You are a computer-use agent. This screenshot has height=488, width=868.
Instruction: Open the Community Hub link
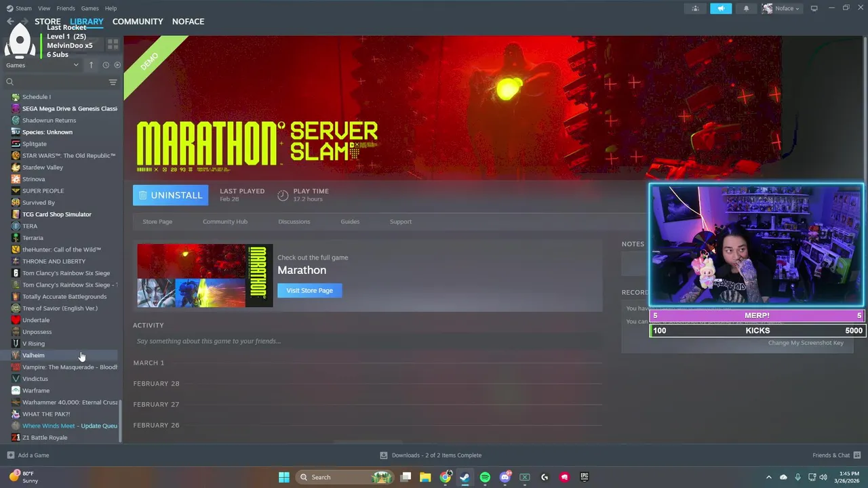[x=225, y=222]
